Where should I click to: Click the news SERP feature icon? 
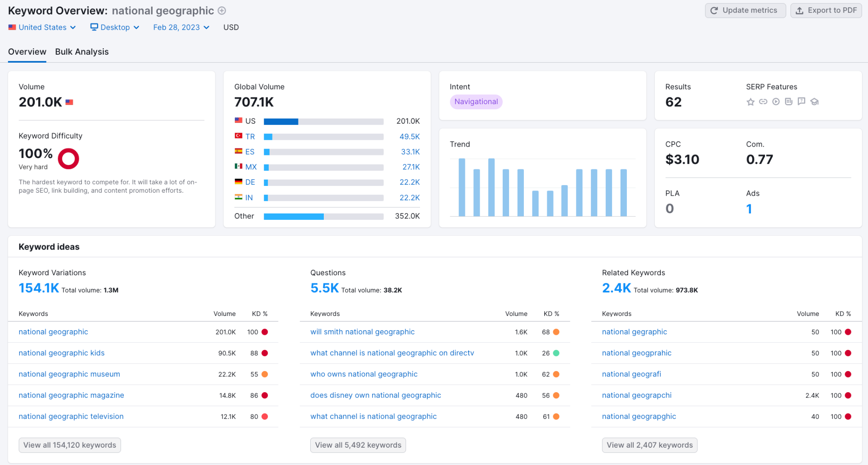click(x=789, y=102)
